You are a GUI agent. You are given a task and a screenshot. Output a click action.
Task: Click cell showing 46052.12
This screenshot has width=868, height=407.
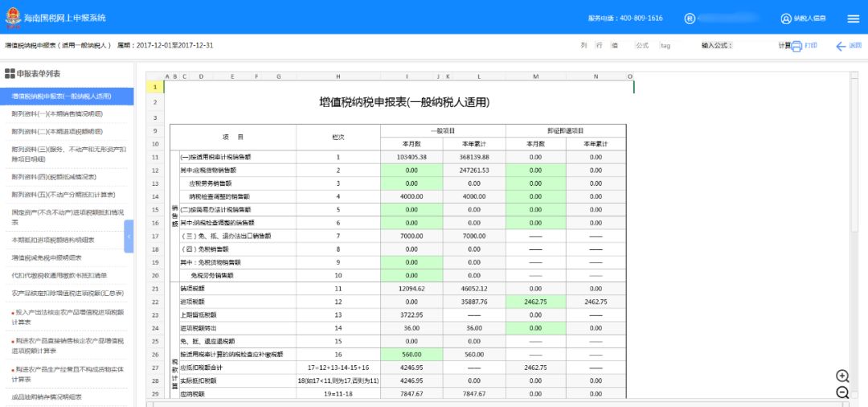(474, 289)
